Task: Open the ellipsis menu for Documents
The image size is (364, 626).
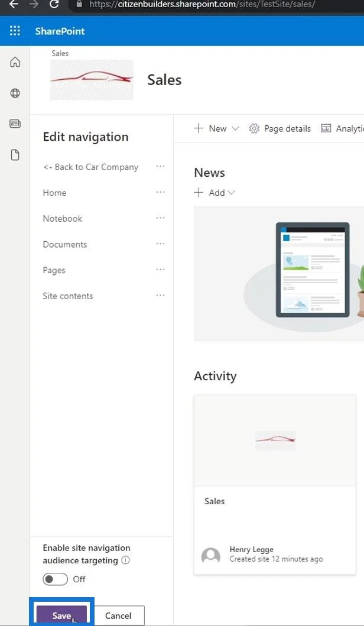Action: coord(161,244)
